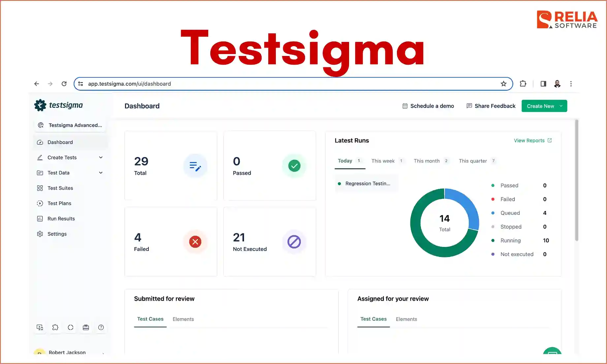607x364 pixels.
Task: Click the Help question mark icon
Action: [101, 327]
